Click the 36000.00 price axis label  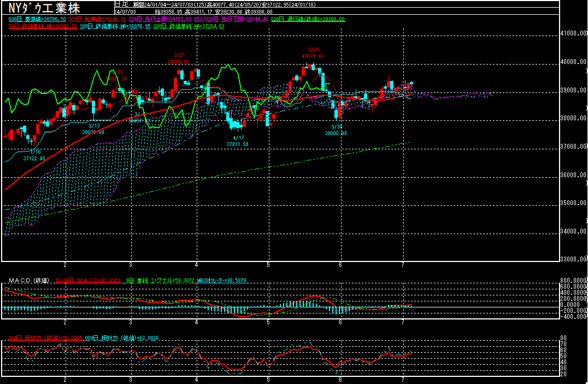click(573, 175)
